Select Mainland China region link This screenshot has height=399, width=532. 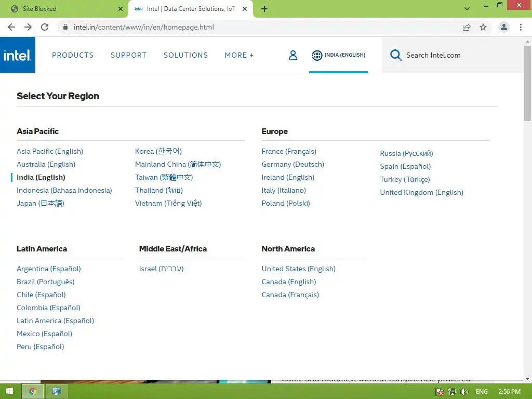pos(178,164)
